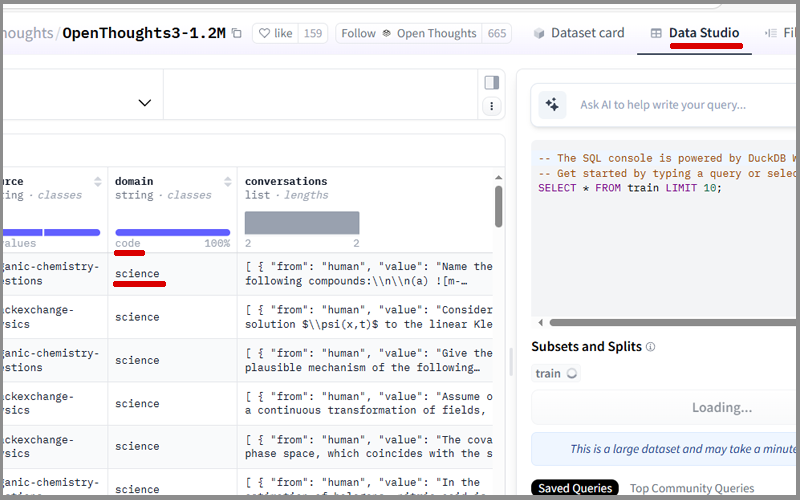This screenshot has height=500, width=800.
Task: Open the 159 likes count
Action: 313,33
